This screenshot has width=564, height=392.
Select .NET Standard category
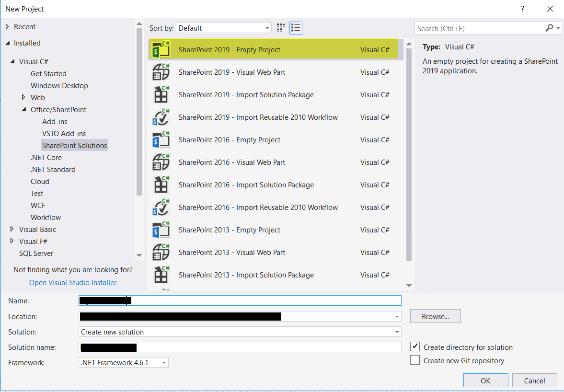pos(53,169)
